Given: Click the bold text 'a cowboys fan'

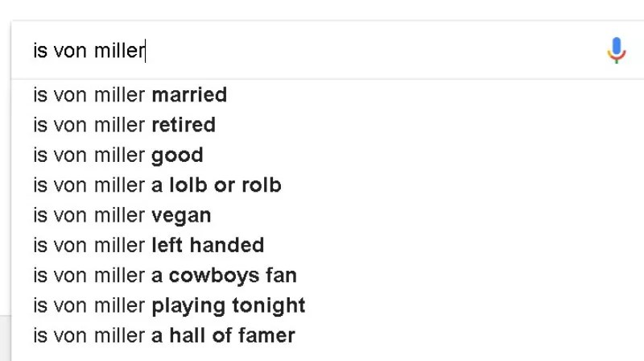Looking at the screenshot, I should coord(224,275).
